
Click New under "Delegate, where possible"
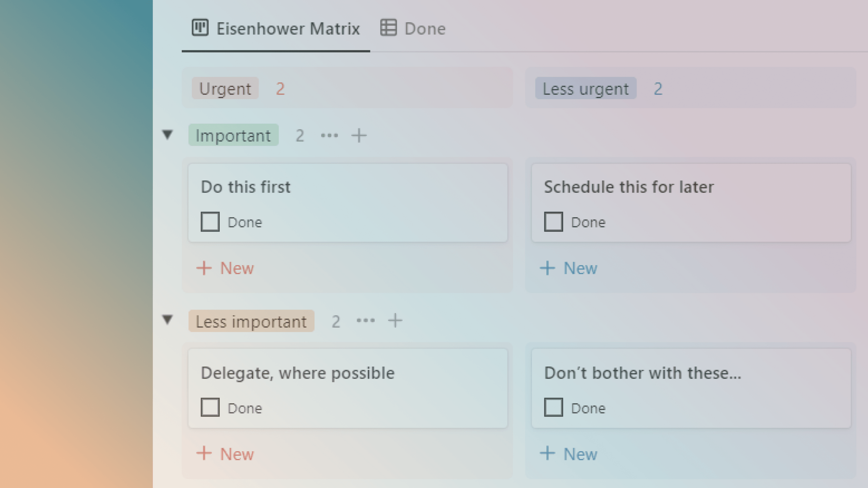225,454
